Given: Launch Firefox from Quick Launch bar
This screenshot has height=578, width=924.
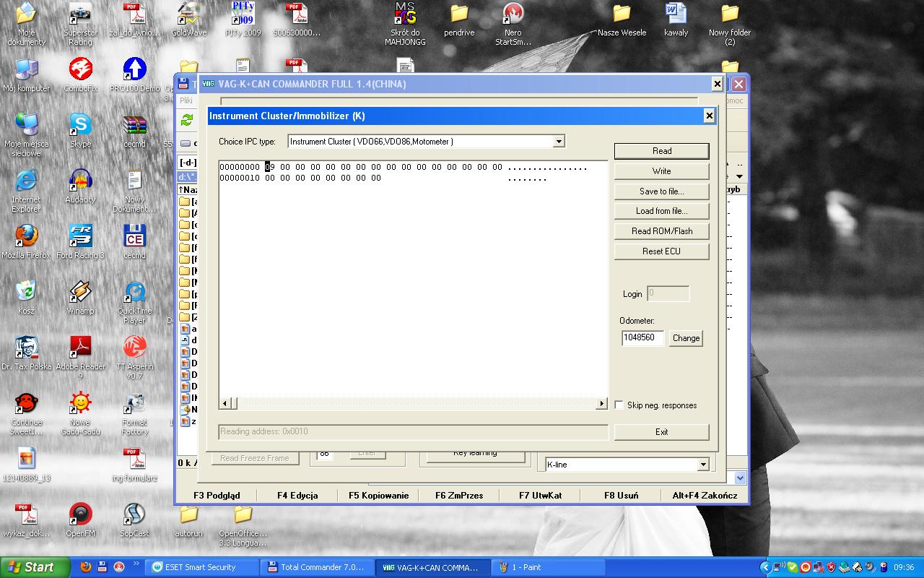Looking at the screenshot, I should (x=86, y=567).
